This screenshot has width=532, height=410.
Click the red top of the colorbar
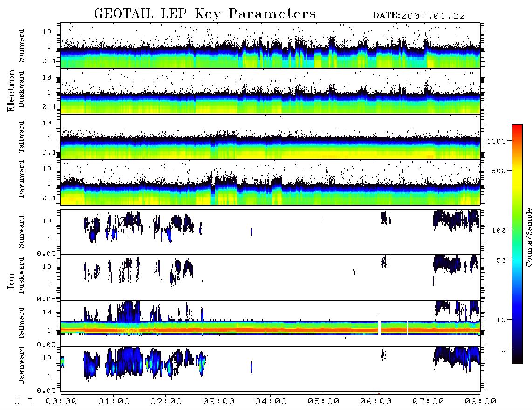pyautogui.click(x=517, y=129)
